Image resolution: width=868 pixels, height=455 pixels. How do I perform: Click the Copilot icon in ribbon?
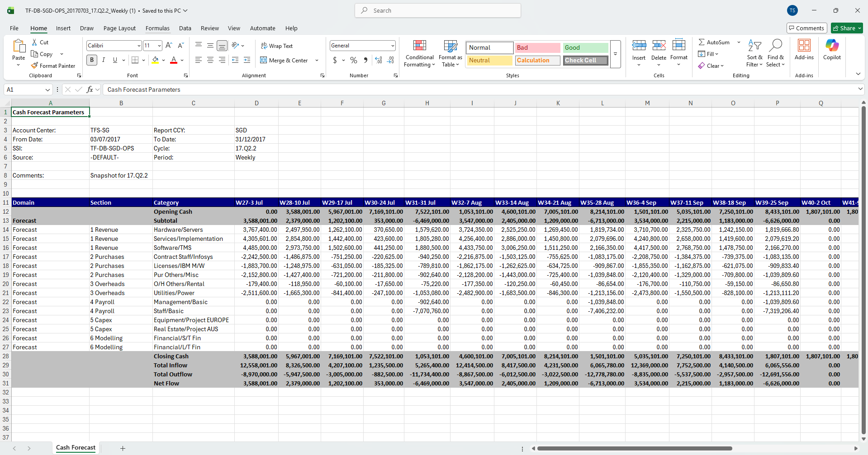831,46
